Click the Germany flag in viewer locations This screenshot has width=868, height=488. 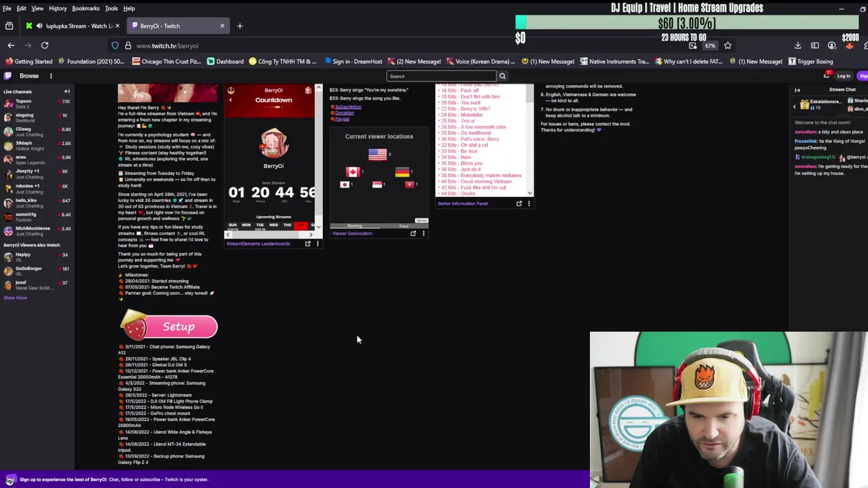(402, 172)
